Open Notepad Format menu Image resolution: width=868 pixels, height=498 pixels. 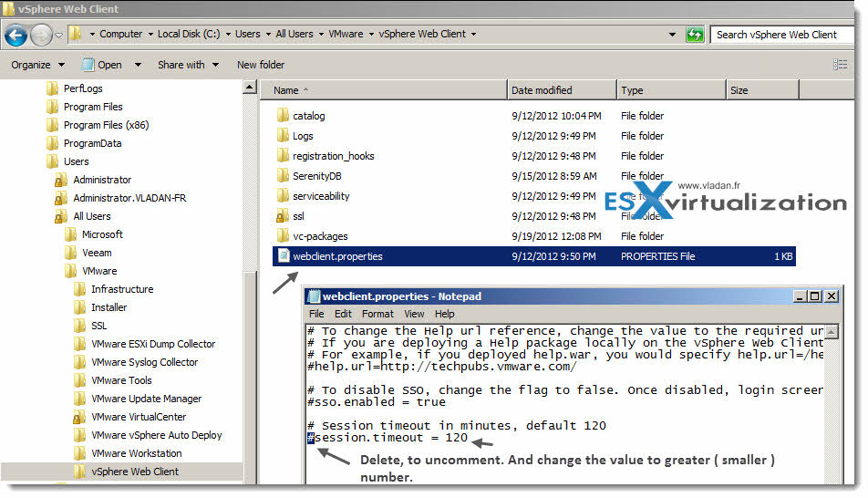pos(377,314)
